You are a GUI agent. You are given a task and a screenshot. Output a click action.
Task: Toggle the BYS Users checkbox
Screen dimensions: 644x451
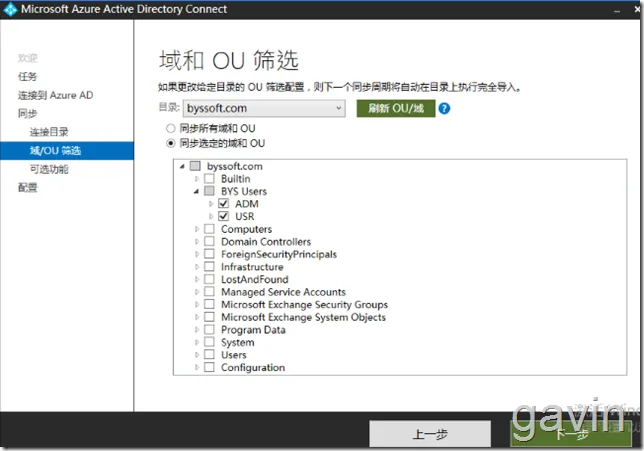click(209, 191)
